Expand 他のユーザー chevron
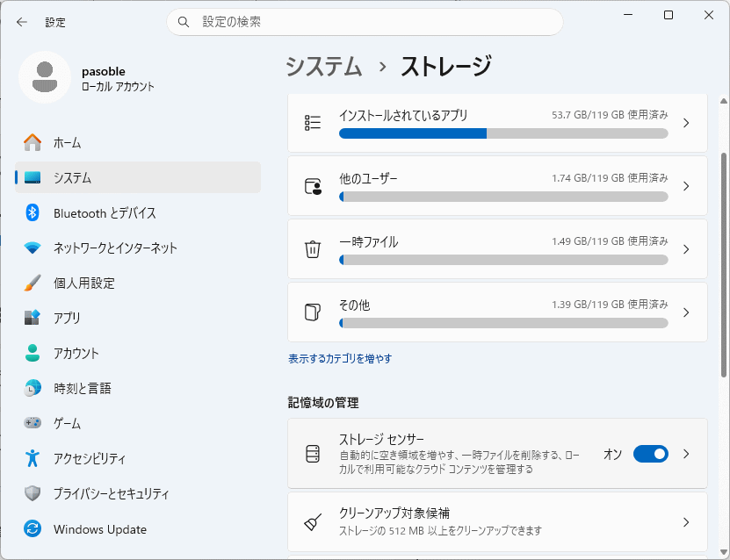 (x=686, y=186)
